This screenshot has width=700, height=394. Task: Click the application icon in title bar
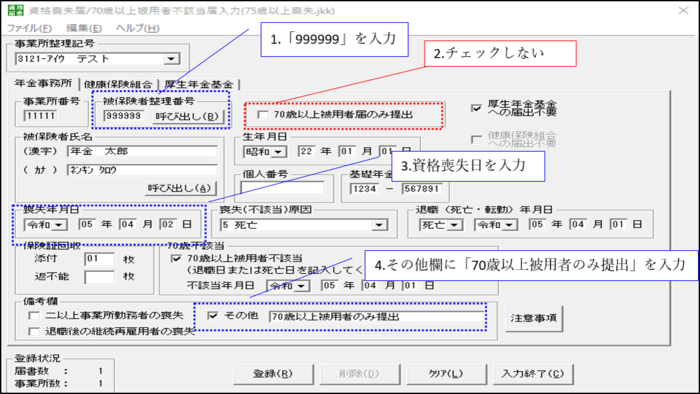[16, 10]
